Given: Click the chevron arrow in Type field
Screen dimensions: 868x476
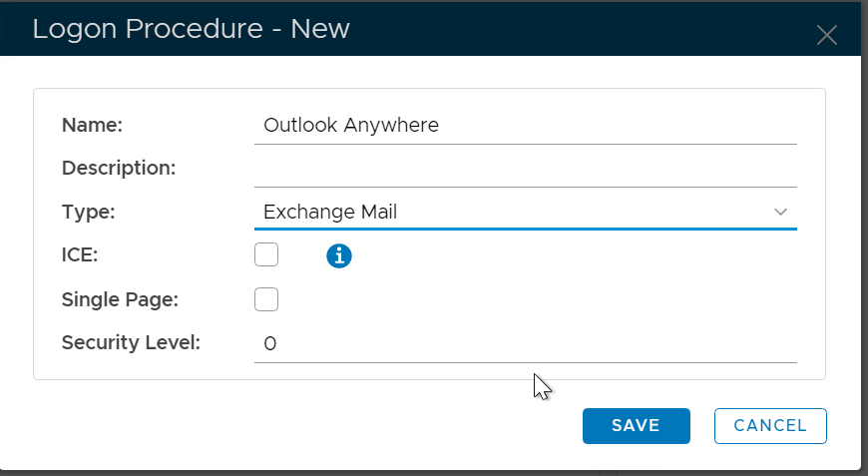Looking at the screenshot, I should 780,212.
